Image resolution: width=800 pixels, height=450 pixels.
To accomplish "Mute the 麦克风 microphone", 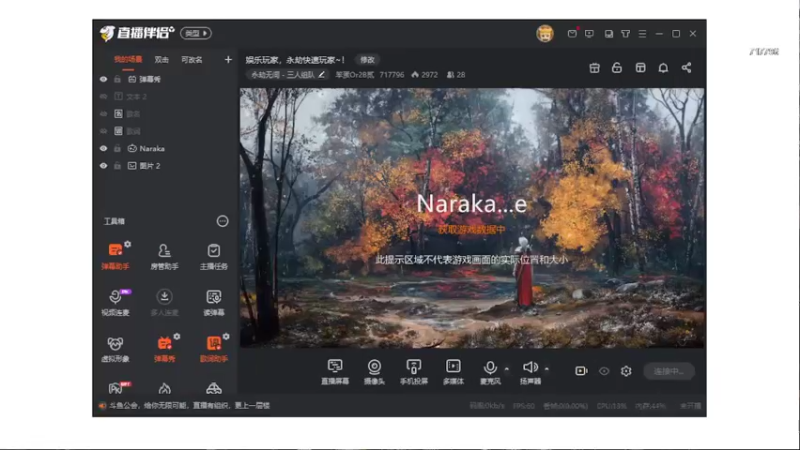I will (x=490, y=371).
